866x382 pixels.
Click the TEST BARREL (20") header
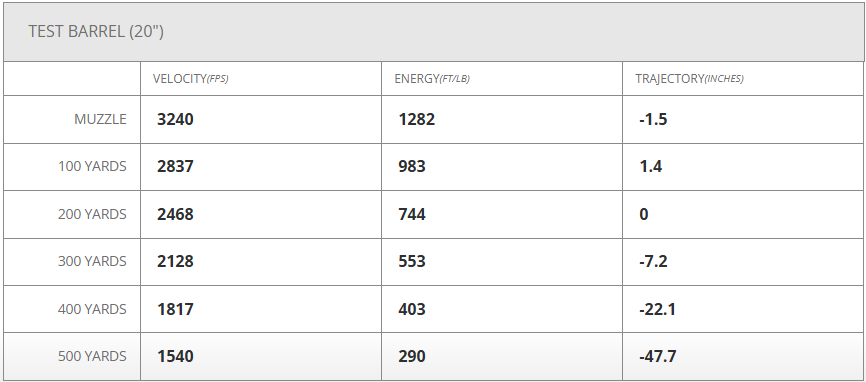96,31
